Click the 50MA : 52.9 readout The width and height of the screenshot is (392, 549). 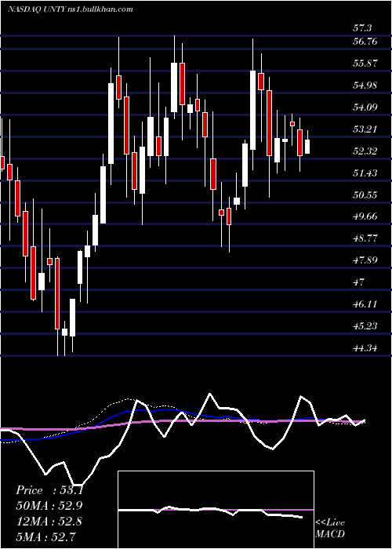tap(49, 506)
